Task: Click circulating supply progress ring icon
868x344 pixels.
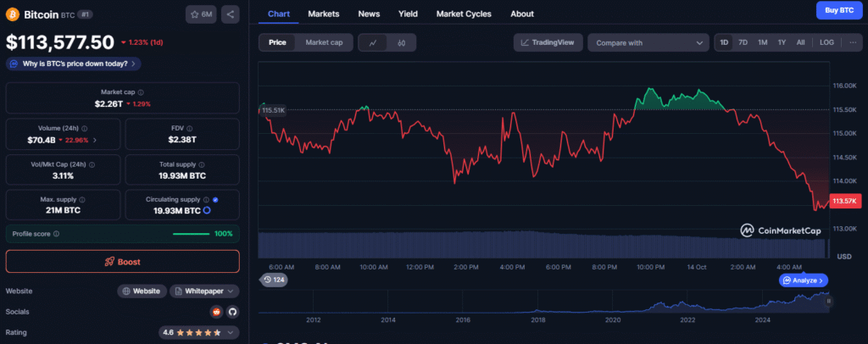Action: [207, 211]
